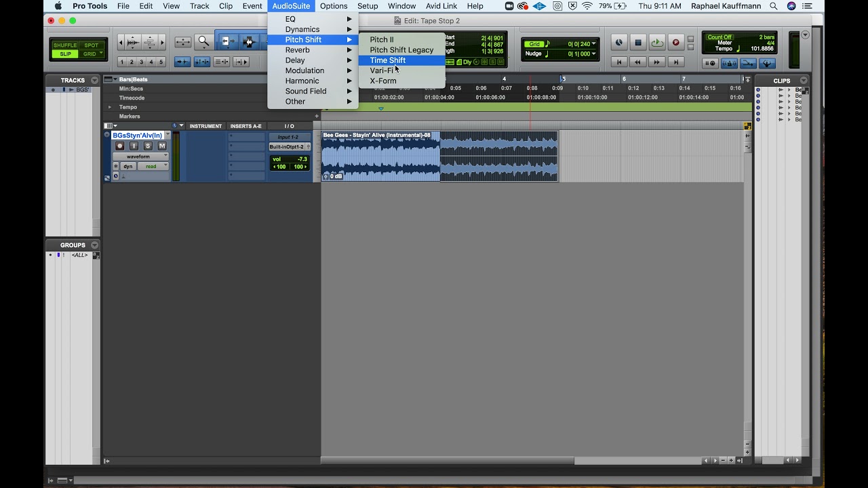Open the Groups list dropdown menu
Viewport: 868px width, 488px height.
[x=94, y=245]
